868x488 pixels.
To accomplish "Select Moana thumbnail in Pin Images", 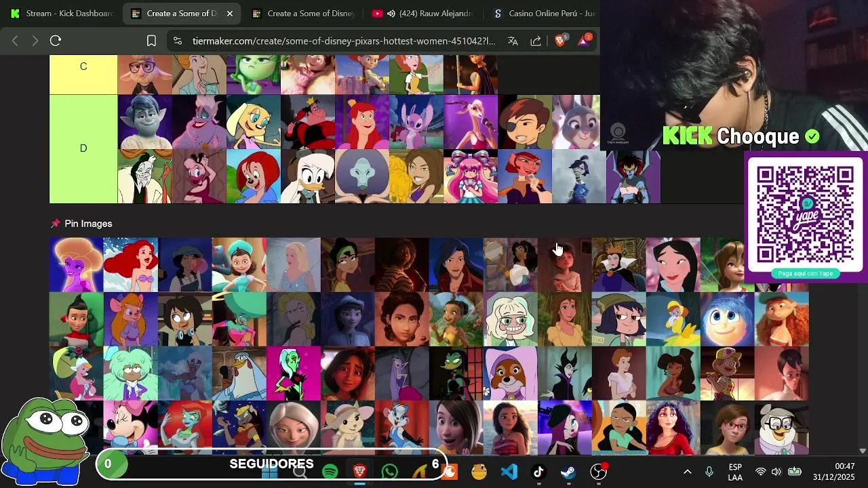I will tap(511, 428).
